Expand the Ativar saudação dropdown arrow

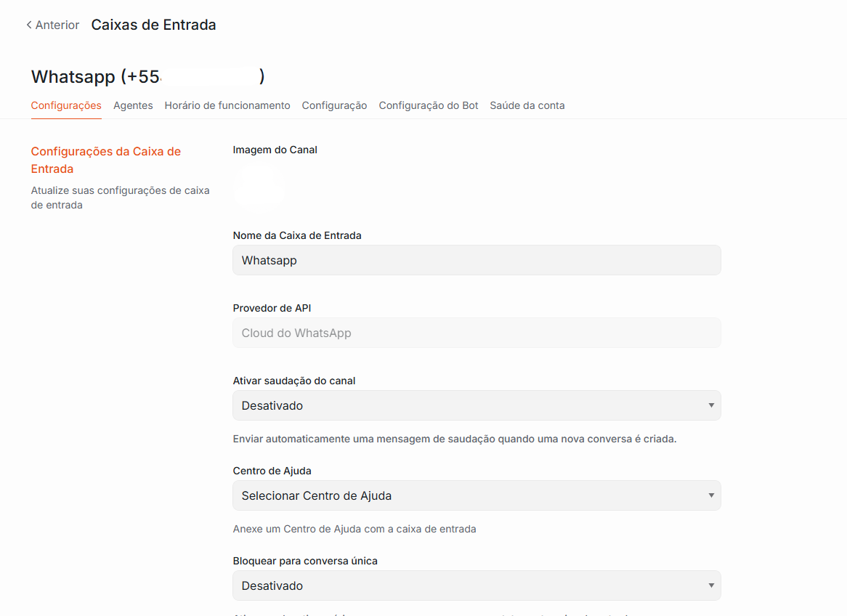(x=711, y=405)
